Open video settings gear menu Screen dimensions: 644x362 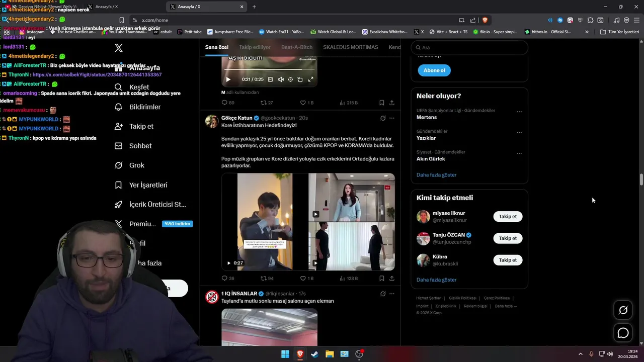[x=290, y=79]
